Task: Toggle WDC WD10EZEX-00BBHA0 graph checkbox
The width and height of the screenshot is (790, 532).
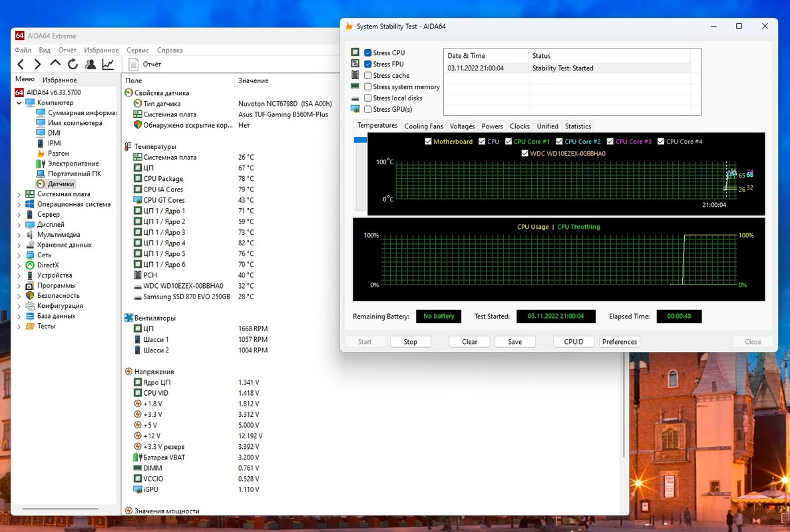Action: [525, 153]
